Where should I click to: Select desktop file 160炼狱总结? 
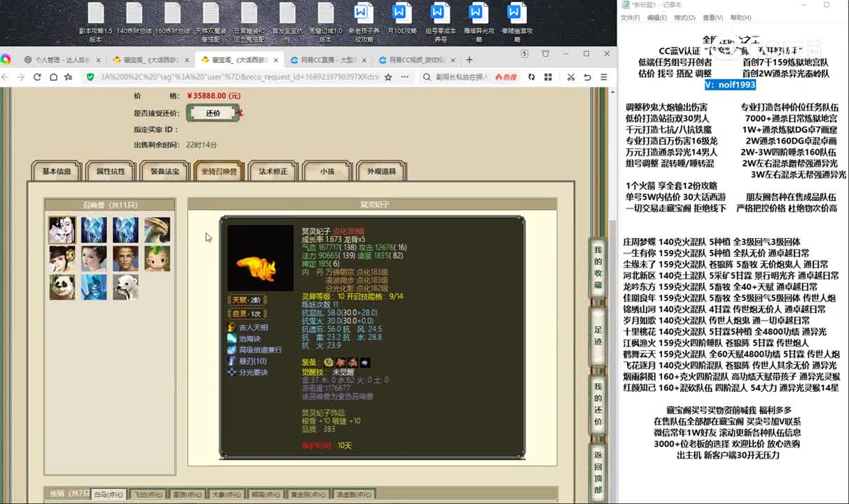[x=172, y=19]
